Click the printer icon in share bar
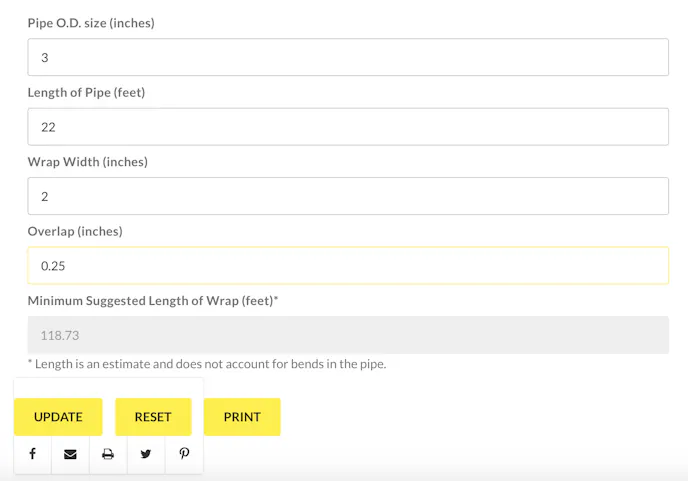 point(108,454)
